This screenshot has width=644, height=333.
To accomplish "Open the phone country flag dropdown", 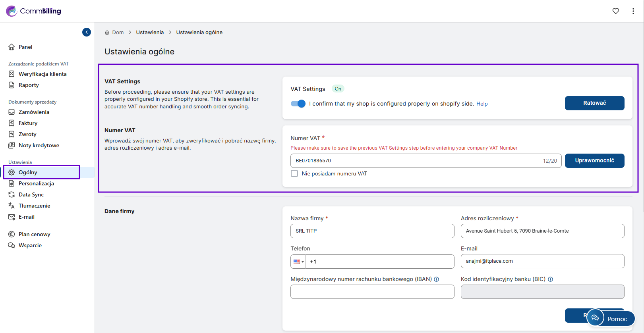I will (x=298, y=262).
